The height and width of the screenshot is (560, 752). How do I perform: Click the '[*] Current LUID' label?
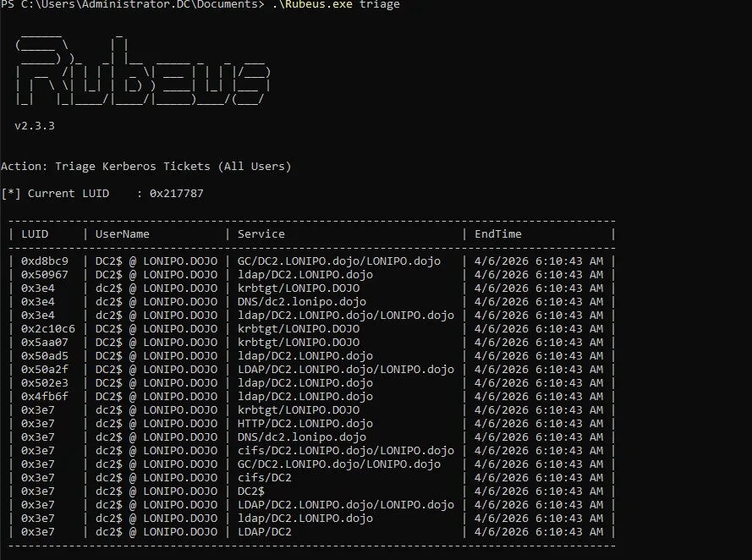pos(55,193)
